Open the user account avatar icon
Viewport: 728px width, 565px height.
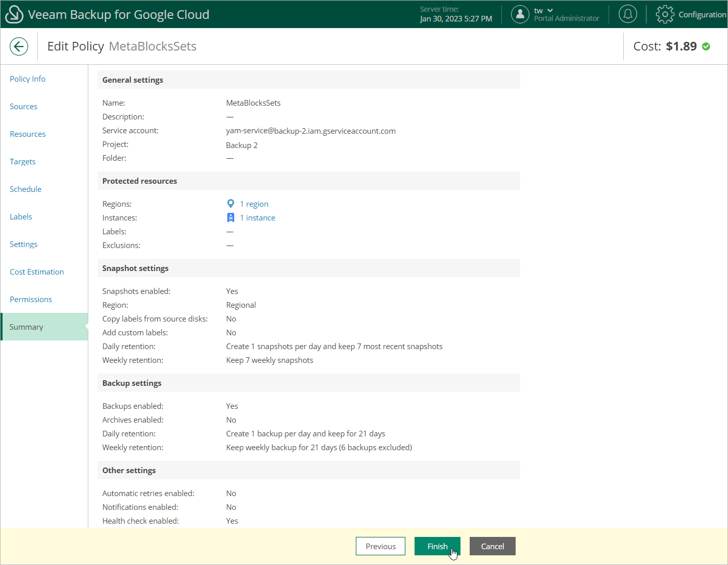(x=520, y=14)
